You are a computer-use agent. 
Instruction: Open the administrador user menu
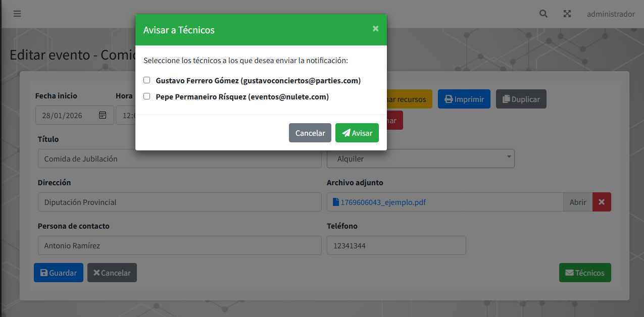[610, 14]
